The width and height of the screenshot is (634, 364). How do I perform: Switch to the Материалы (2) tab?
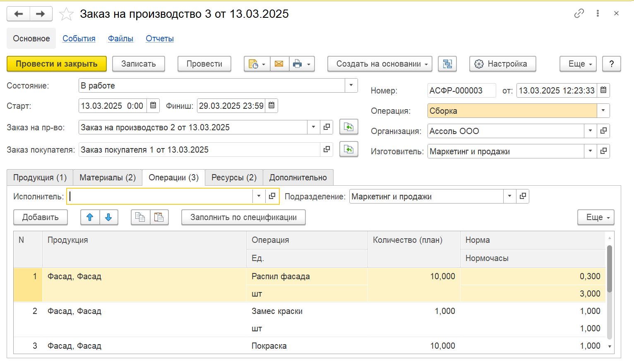(108, 177)
